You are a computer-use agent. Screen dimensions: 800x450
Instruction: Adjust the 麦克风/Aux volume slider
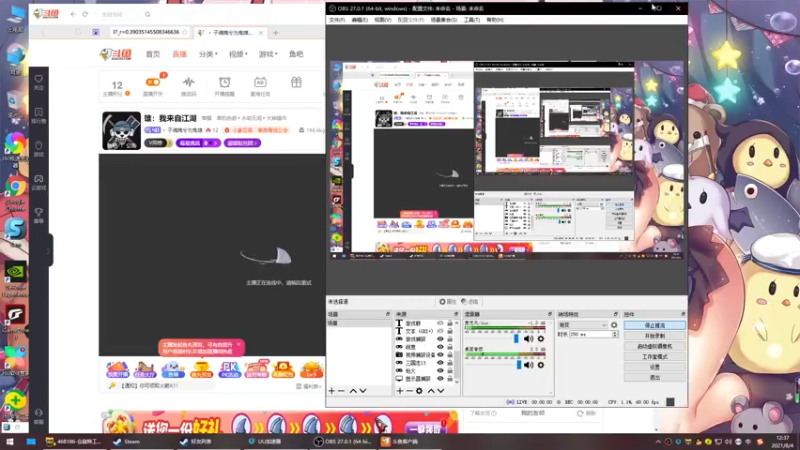point(516,339)
